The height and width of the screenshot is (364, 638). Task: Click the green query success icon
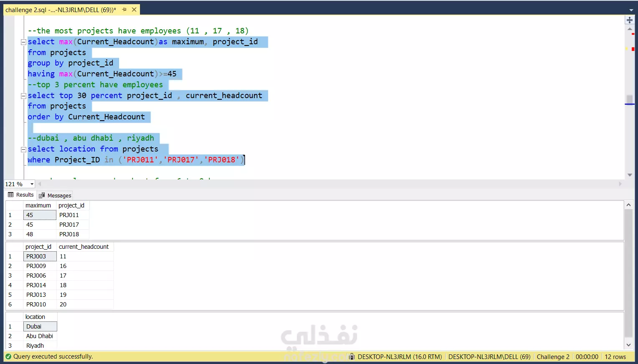pos(8,356)
